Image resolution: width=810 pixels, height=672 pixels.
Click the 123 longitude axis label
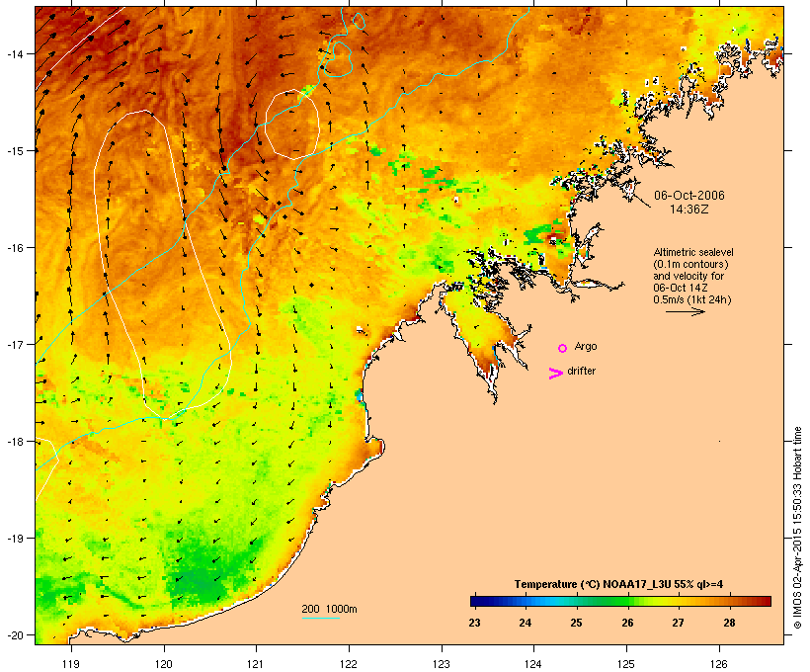tap(442, 664)
